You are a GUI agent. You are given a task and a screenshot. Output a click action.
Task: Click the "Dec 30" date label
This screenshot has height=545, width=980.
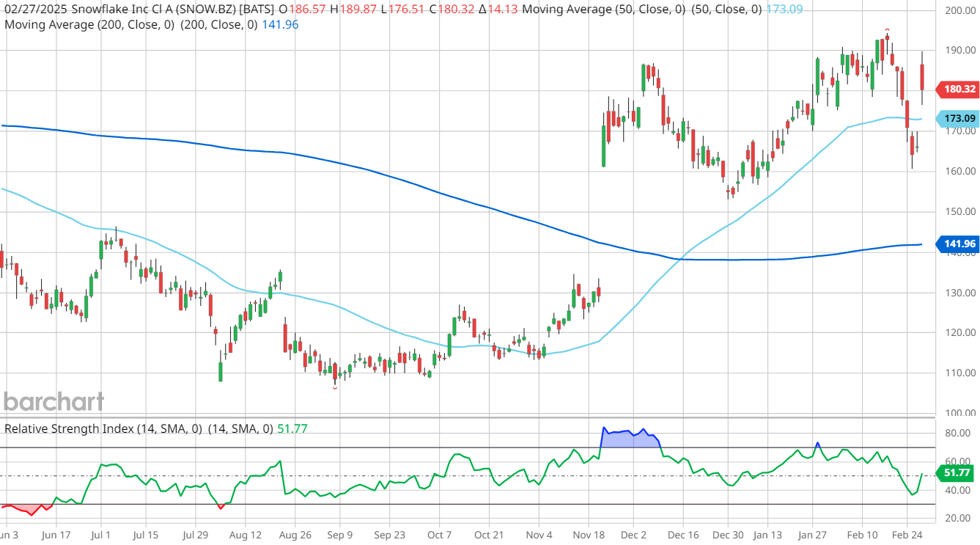click(728, 535)
